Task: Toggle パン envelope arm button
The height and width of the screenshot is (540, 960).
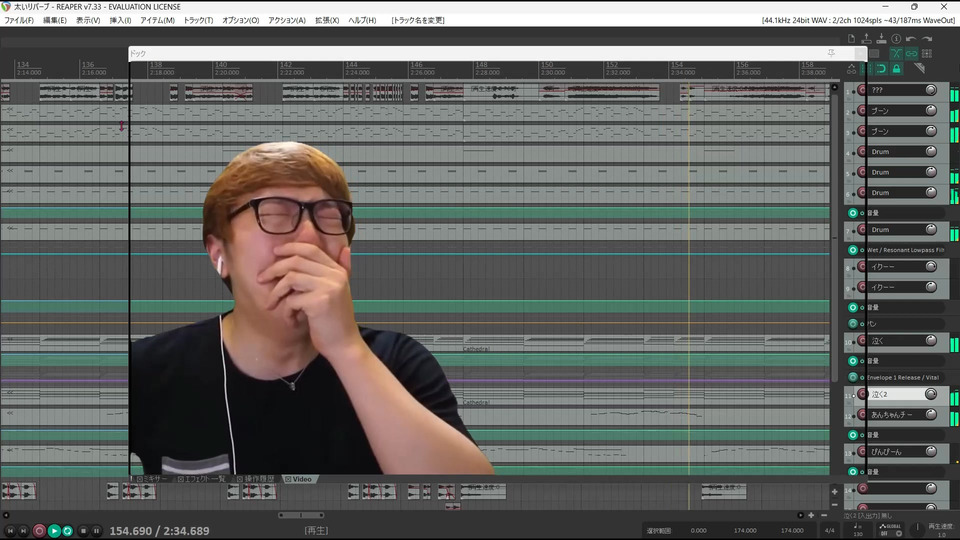Action: click(853, 323)
